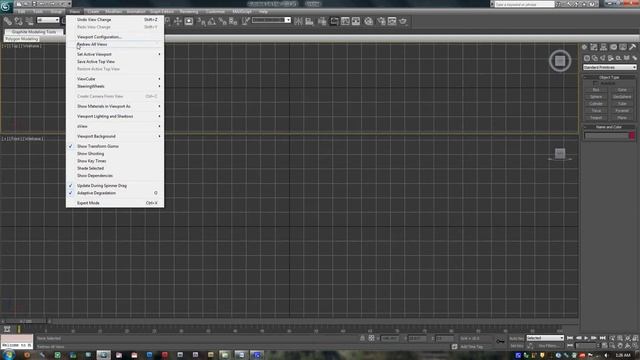This screenshot has height=360, width=640.
Task: Switch to Utilities hammer panel tab
Action: [x=632, y=47]
